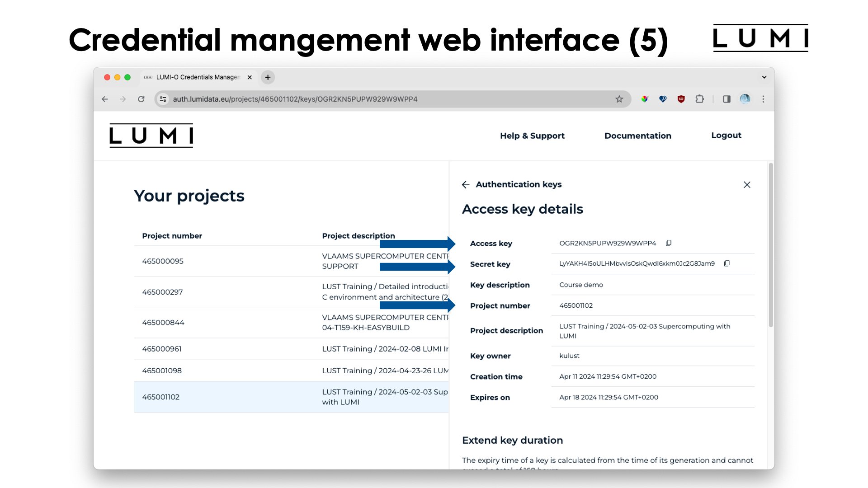Select project row 465001098
This screenshot has width=868, height=488.
click(291, 371)
